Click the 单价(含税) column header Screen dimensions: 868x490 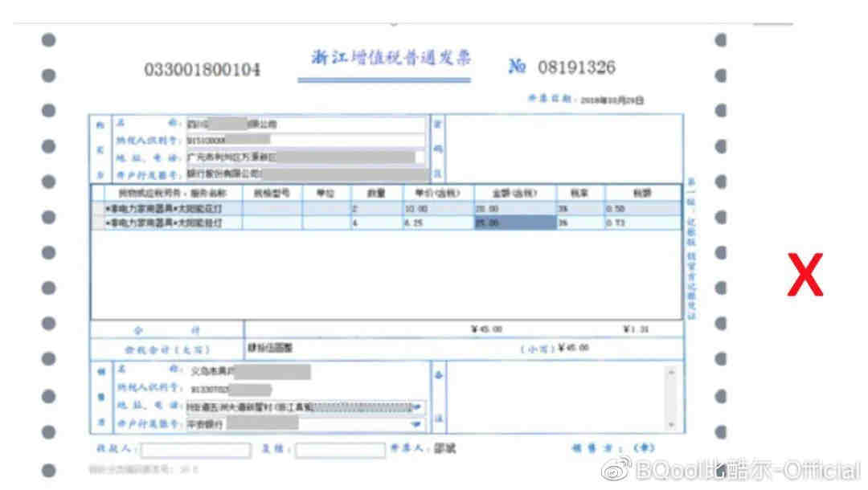pos(437,193)
